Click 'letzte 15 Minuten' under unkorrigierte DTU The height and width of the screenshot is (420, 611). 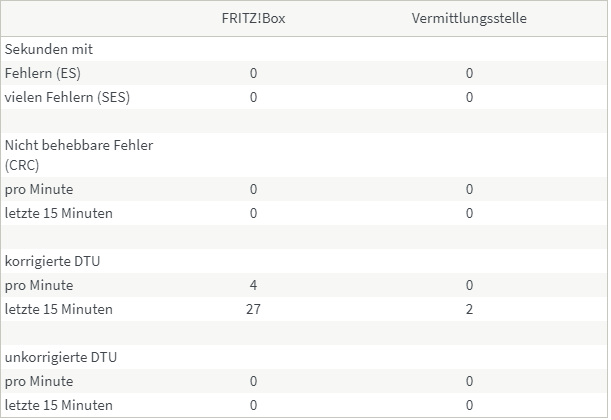coord(59,405)
